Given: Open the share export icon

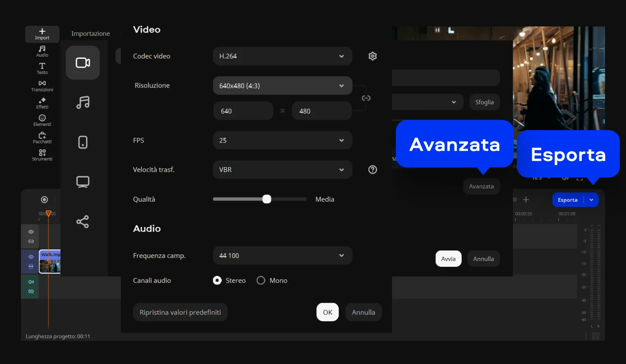Looking at the screenshot, I should (x=83, y=222).
